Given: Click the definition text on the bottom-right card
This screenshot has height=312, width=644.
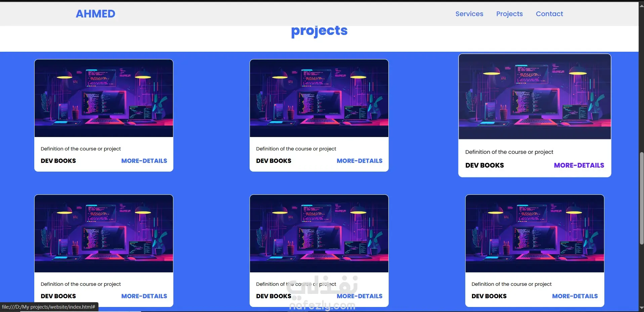Looking at the screenshot, I should pyautogui.click(x=511, y=284).
